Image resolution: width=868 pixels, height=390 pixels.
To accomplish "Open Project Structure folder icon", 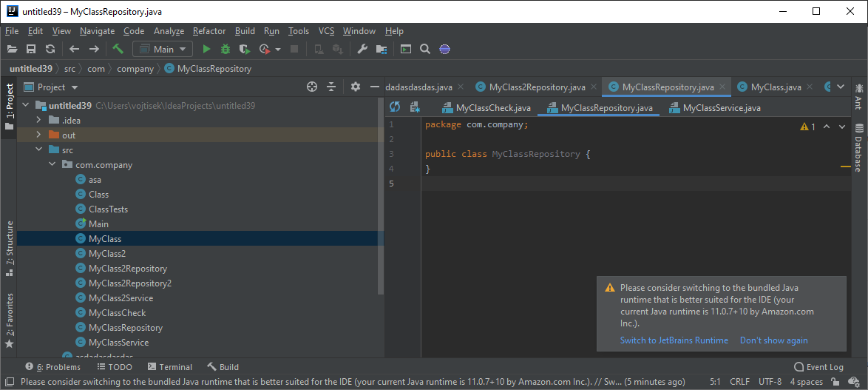I will [382, 50].
